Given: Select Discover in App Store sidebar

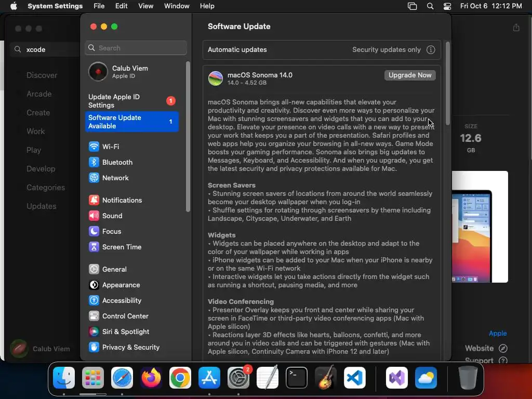Looking at the screenshot, I should pos(42,75).
